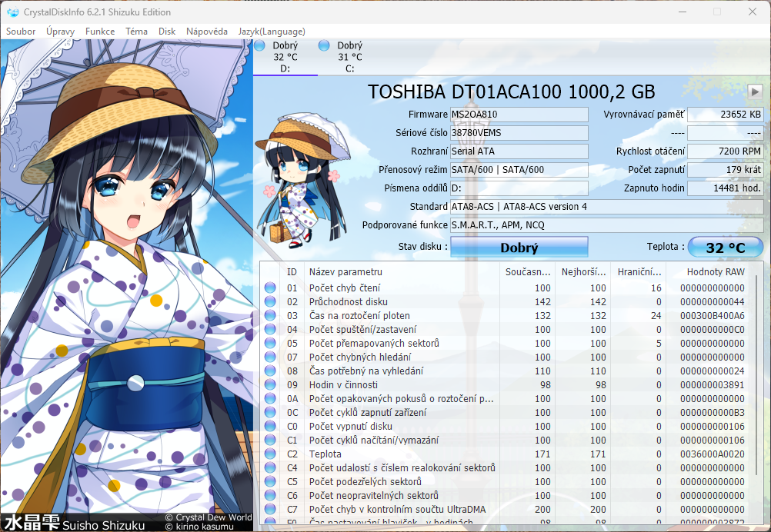This screenshot has width=771, height=532.
Task: Click RAW value 000000003891
Action: pyautogui.click(x=713, y=384)
